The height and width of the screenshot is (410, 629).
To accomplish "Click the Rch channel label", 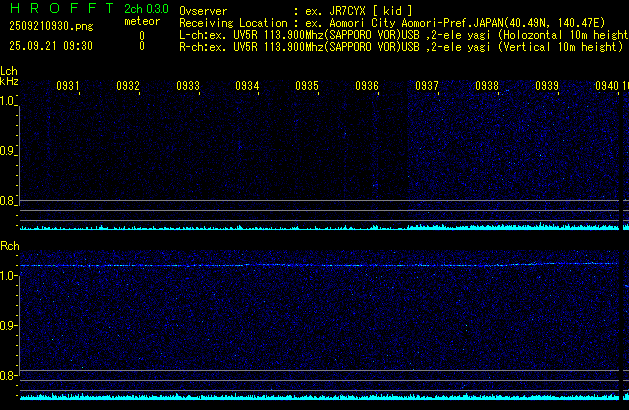I will tap(9, 246).
